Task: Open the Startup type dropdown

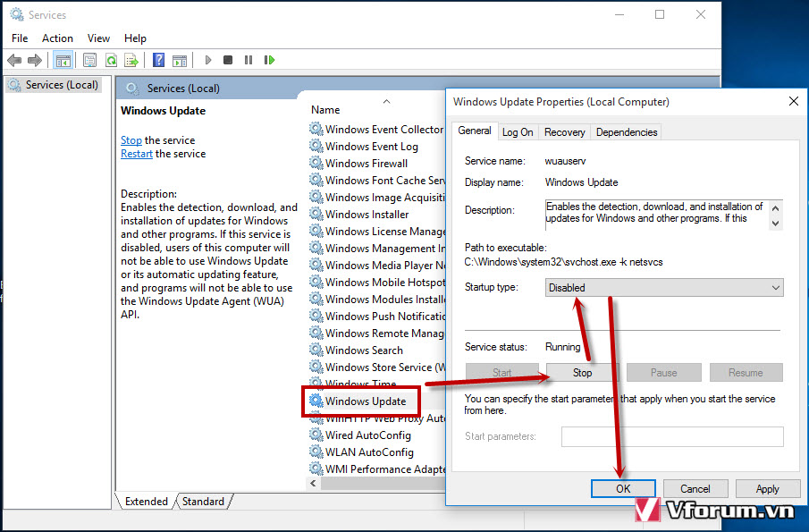Action: [664, 287]
